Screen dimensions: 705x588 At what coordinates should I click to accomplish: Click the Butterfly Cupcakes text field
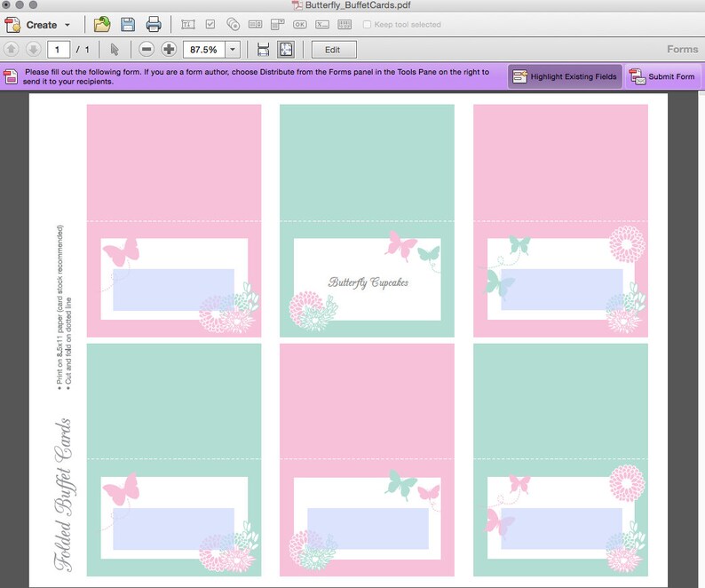(x=368, y=282)
